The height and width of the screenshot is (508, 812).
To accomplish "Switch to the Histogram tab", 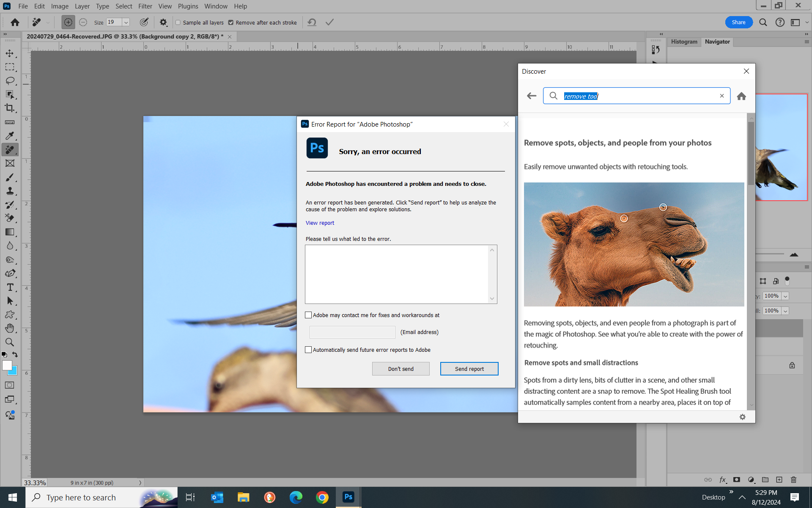I will (x=683, y=41).
